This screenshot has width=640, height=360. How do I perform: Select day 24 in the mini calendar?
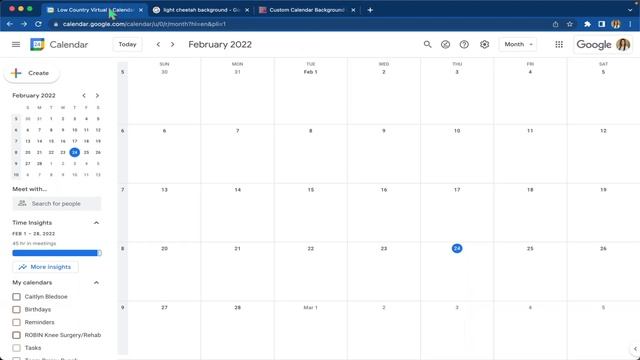74,152
